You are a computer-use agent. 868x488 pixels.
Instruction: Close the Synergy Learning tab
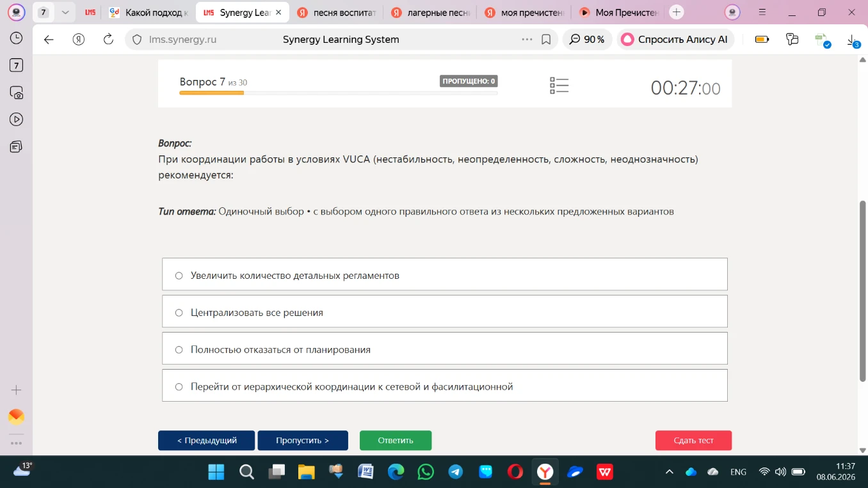pos(278,12)
